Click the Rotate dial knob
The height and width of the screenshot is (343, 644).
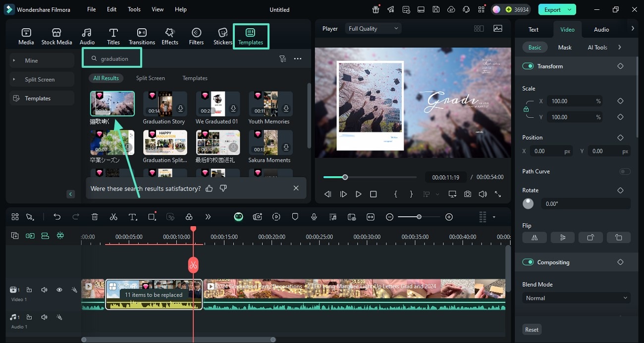tap(528, 203)
